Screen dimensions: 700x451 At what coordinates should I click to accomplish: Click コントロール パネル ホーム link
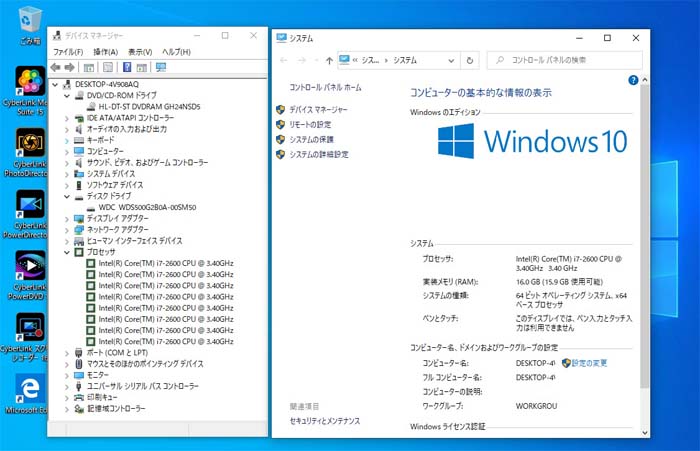(x=325, y=88)
